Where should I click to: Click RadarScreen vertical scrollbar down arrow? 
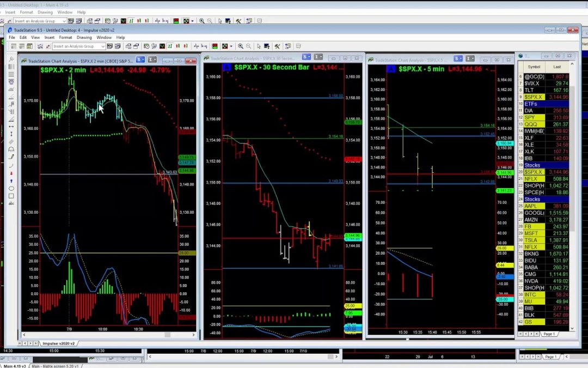(572, 328)
